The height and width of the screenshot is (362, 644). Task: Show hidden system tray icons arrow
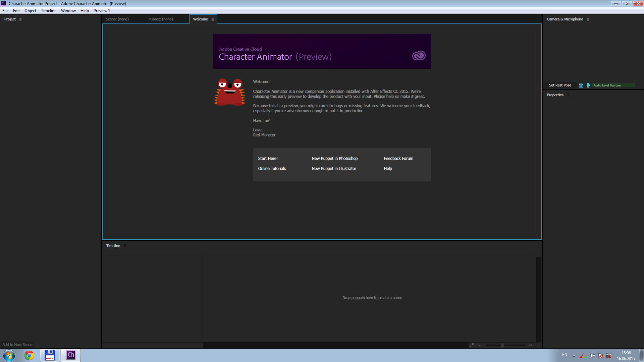574,356
